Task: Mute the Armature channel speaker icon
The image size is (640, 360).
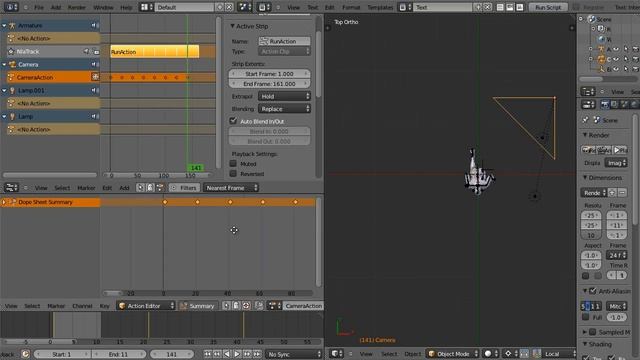Action: (95, 25)
